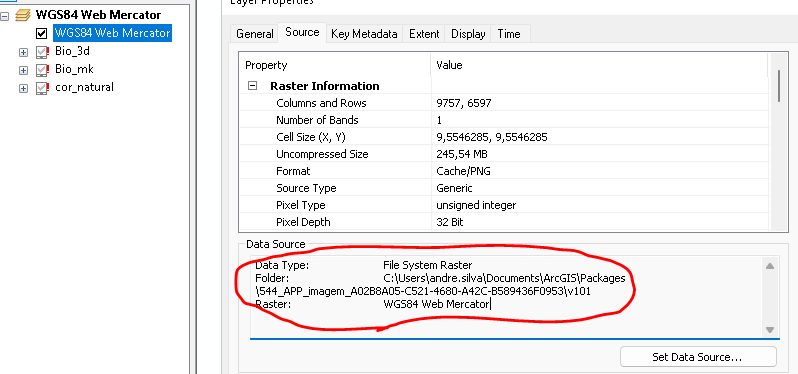Click the red broken-source mark on cor_natural

(x=48, y=88)
